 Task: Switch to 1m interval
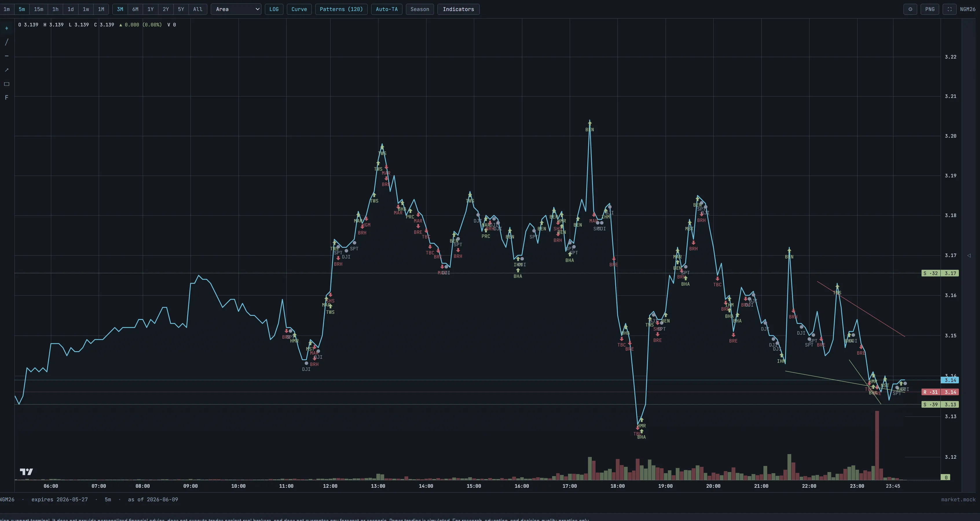[x=6, y=9]
